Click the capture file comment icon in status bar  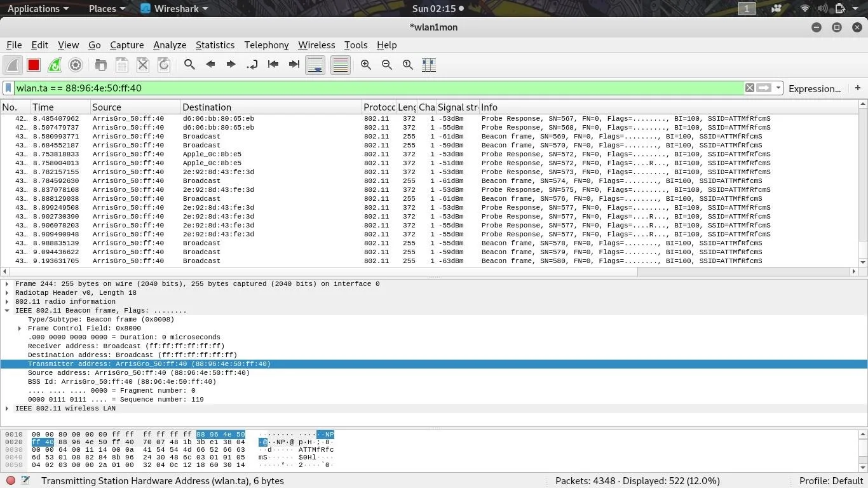pyautogui.click(x=25, y=481)
